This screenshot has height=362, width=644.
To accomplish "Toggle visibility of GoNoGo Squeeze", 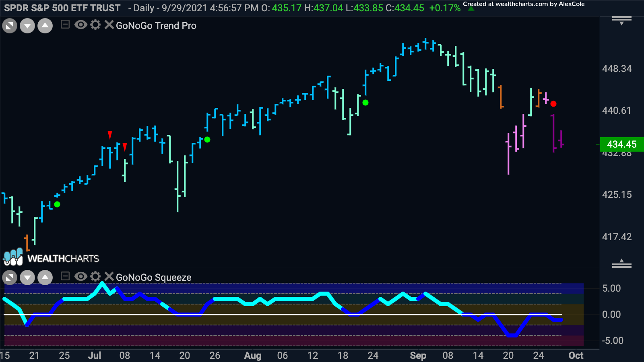I will 80,276.
